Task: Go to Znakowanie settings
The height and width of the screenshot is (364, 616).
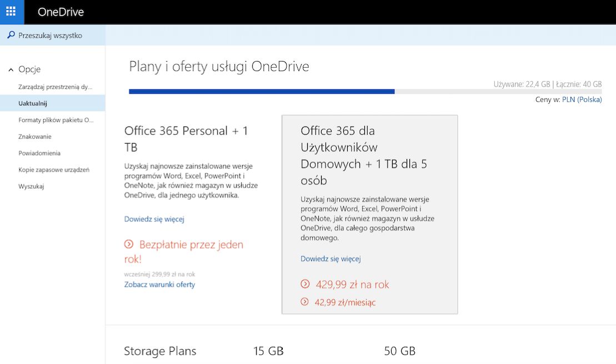Action: point(35,136)
